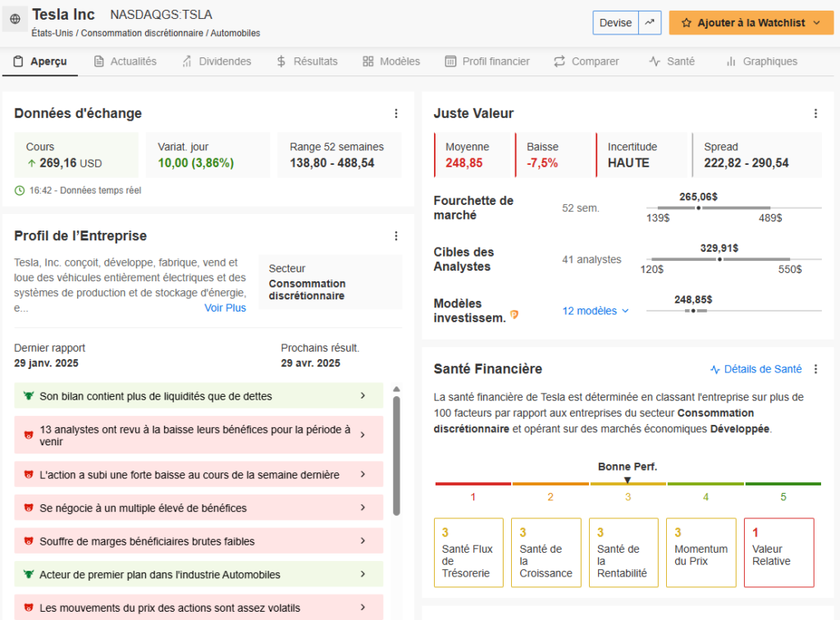Image resolution: width=840 pixels, height=620 pixels.
Task: Expand the 12 modèles dropdown
Action: pos(596,311)
